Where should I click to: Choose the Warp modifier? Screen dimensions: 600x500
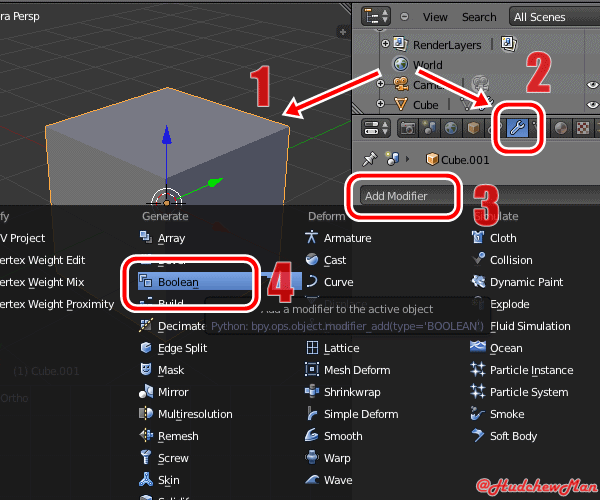click(328, 458)
